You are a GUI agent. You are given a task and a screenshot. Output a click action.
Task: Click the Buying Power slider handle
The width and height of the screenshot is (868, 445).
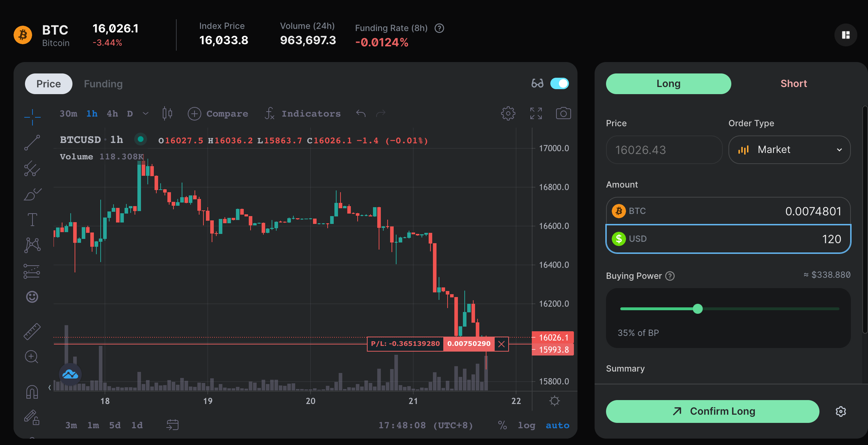pyautogui.click(x=697, y=309)
